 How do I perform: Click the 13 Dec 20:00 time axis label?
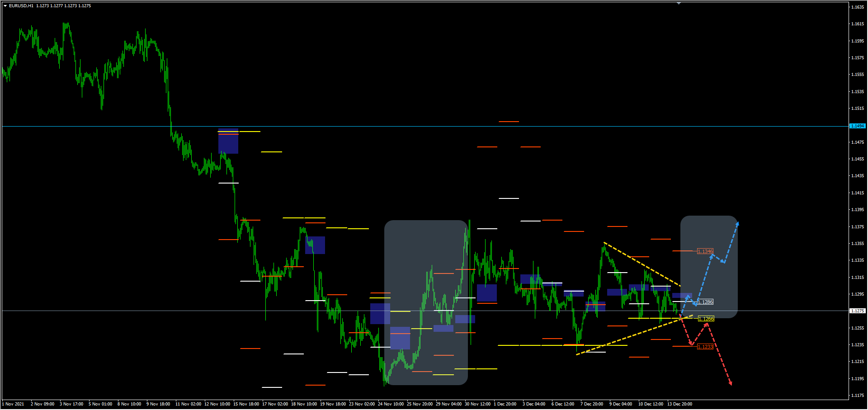click(679, 404)
